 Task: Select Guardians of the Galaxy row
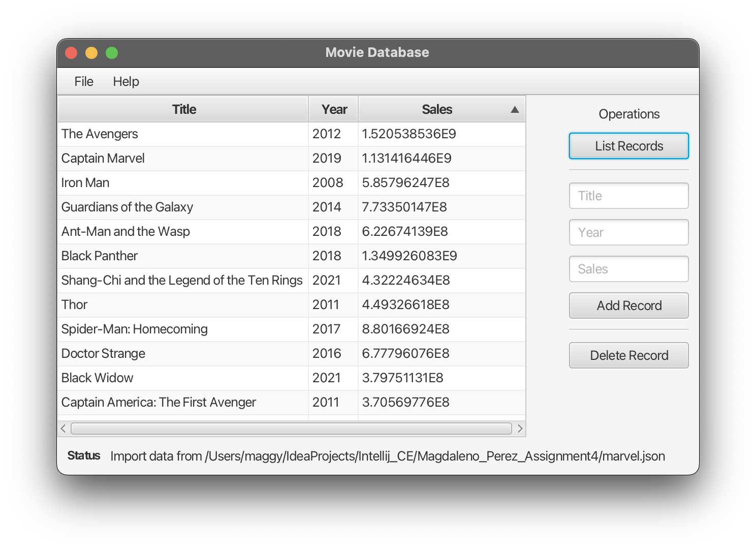(x=292, y=207)
